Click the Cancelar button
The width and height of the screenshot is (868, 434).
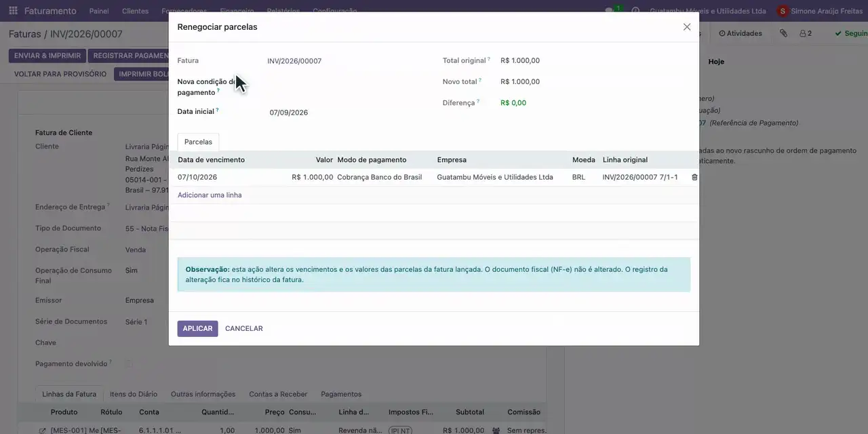pos(244,329)
